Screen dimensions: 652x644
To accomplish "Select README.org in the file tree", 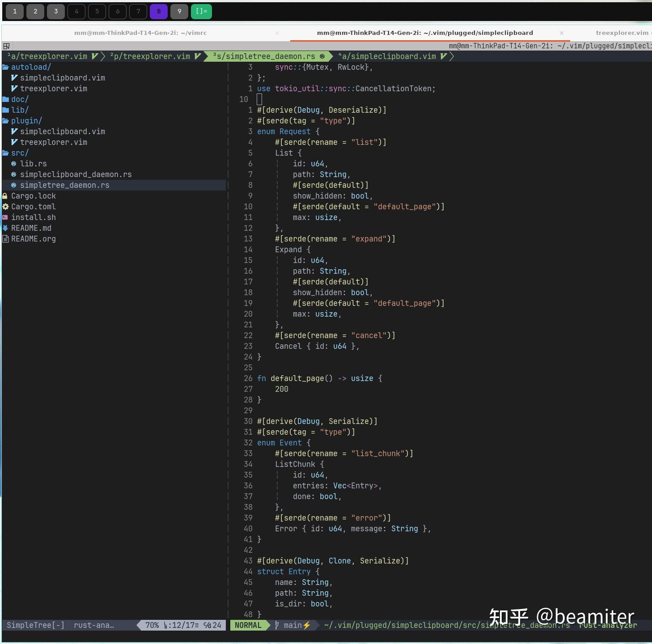I will pyautogui.click(x=33, y=238).
